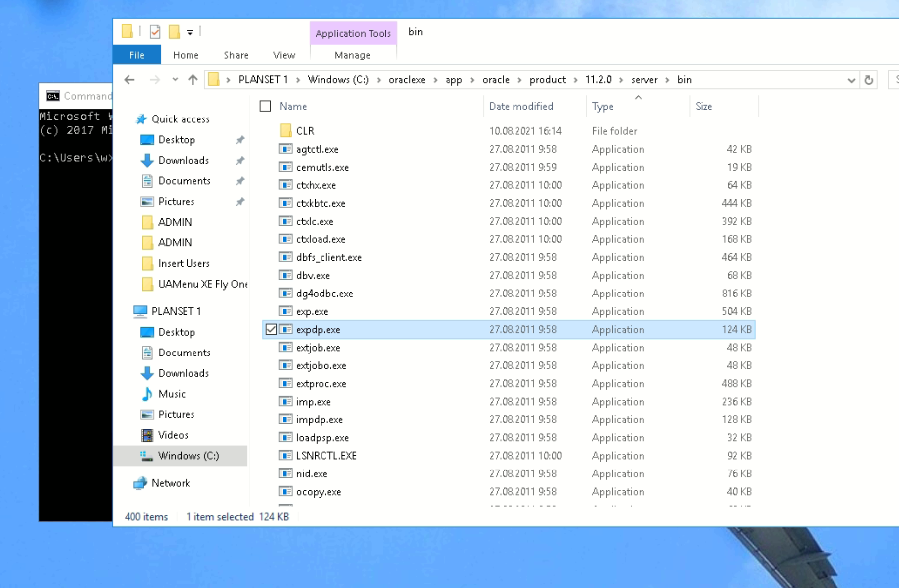Navigate to 11.2.0 in the address path

[598, 80]
